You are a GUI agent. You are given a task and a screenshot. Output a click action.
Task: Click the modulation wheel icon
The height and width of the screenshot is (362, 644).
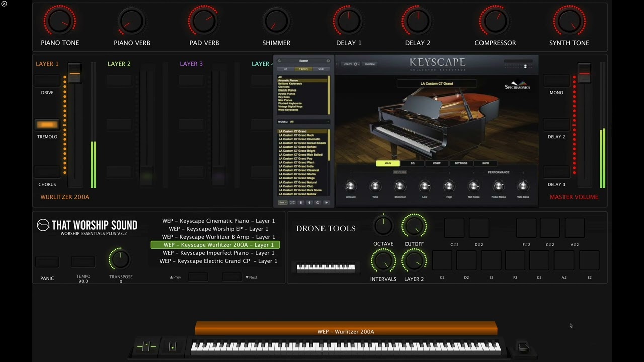coord(173,346)
